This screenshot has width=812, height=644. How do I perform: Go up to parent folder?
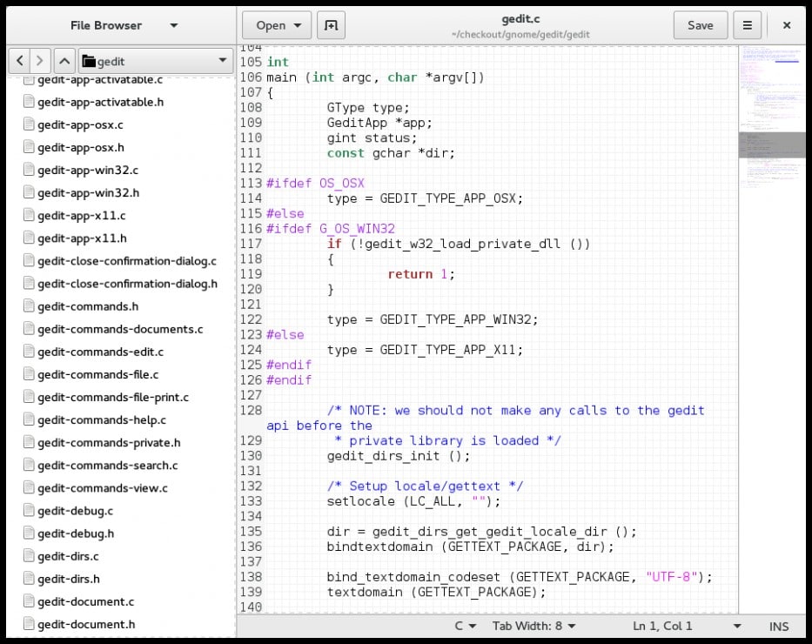pyautogui.click(x=64, y=61)
